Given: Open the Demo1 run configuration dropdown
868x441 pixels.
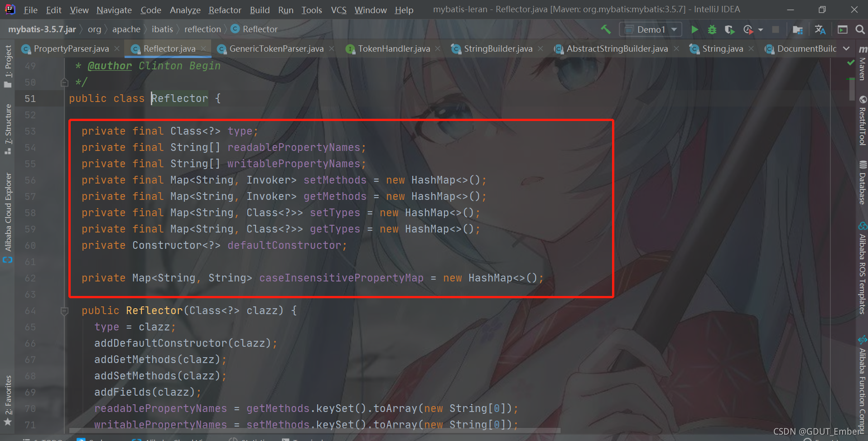Looking at the screenshot, I should (651, 29).
